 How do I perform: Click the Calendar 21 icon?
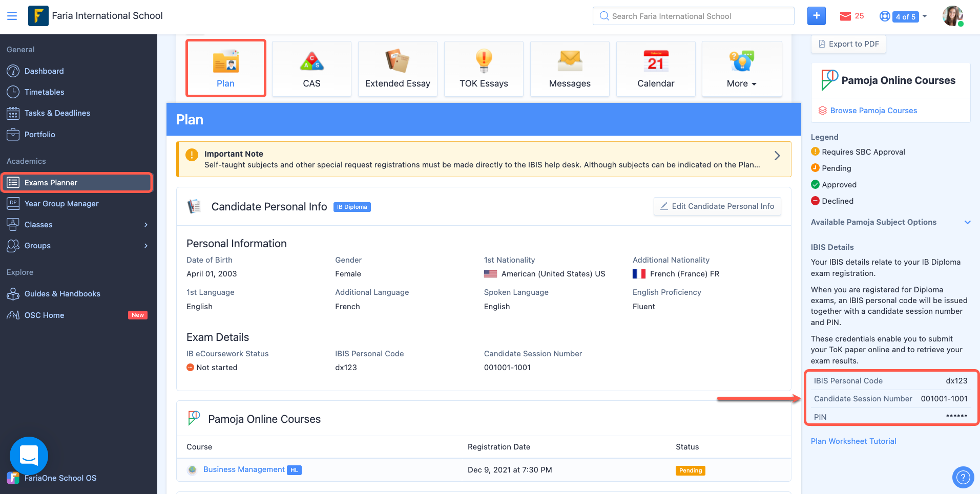pos(656,61)
